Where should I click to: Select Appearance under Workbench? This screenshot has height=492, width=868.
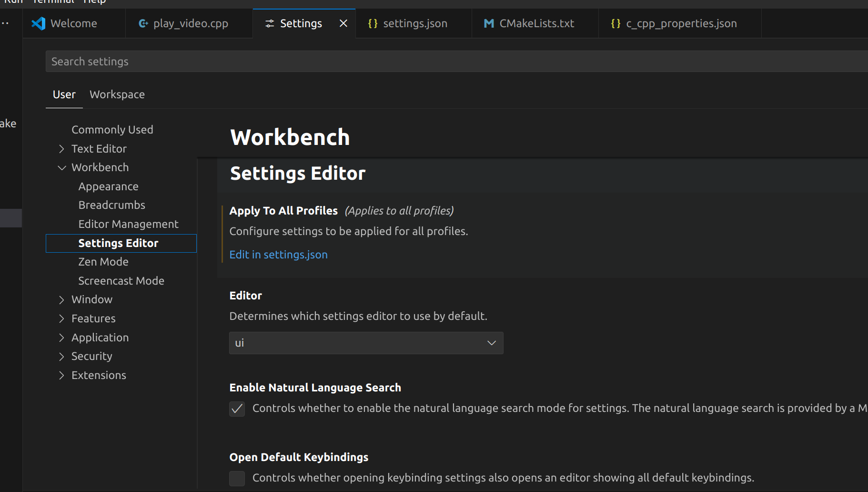108,186
